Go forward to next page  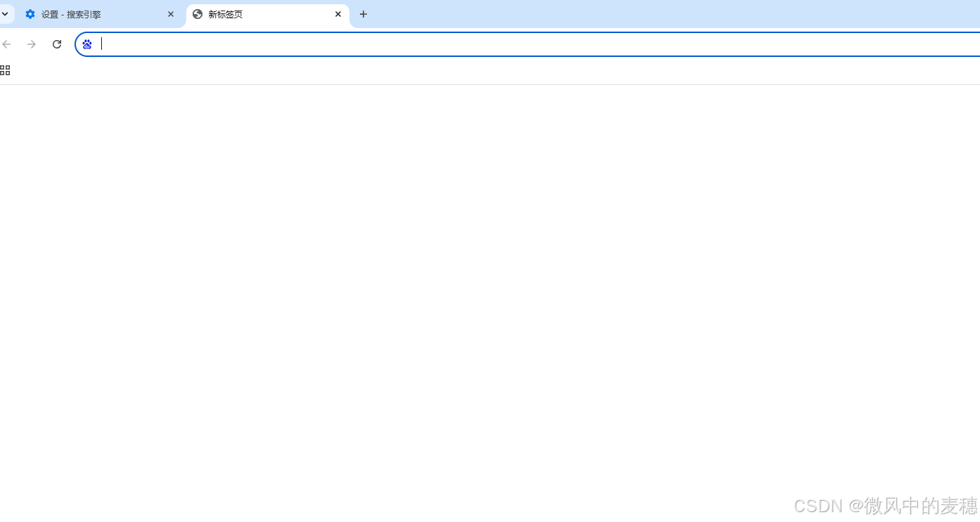pos(32,44)
